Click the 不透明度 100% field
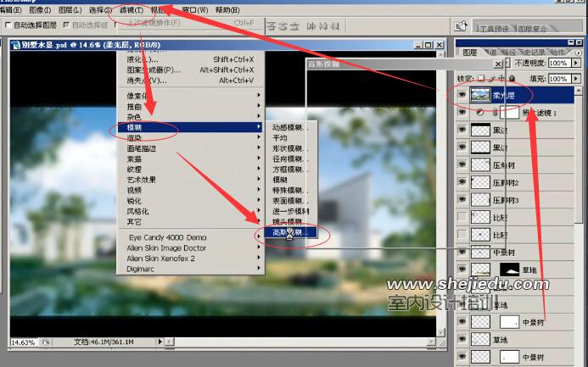 click(x=560, y=63)
